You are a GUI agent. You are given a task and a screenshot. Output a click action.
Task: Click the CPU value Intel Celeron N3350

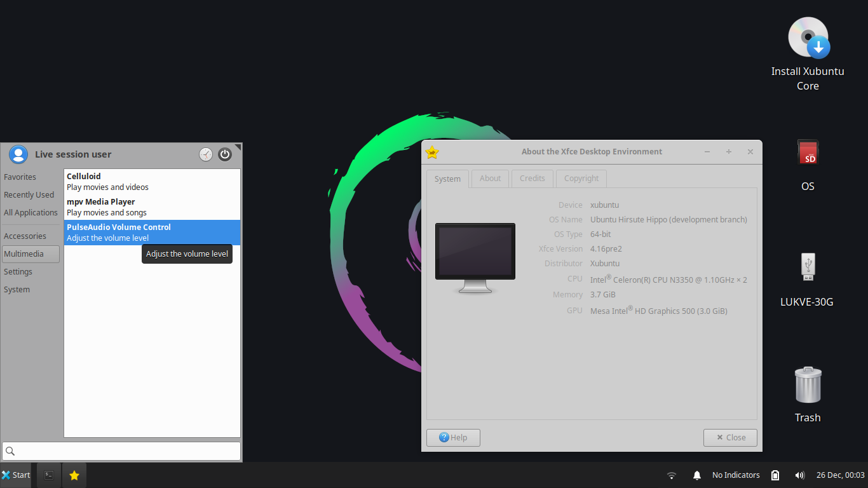pos(668,279)
